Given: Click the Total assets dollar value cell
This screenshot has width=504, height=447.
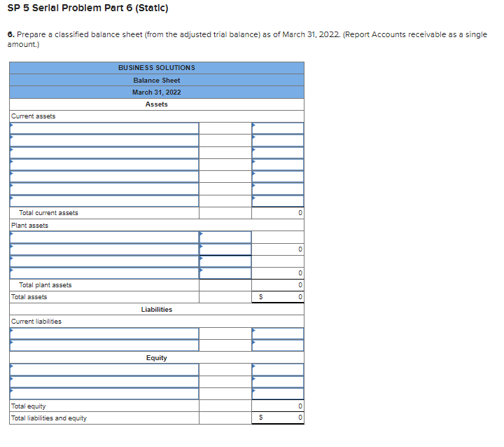Looking at the screenshot, I should click(x=278, y=296).
